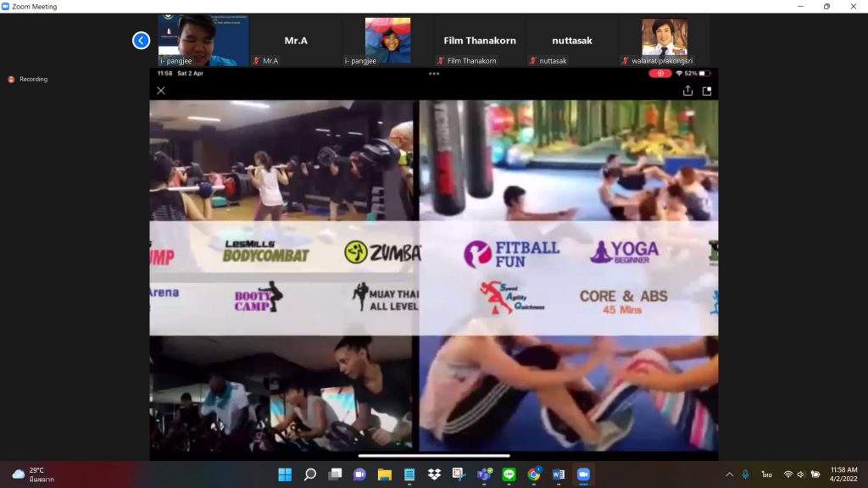868x488 pixels.
Task: Tap red screen-recording pill in iPad status bar
Action: (x=659, y=73)
